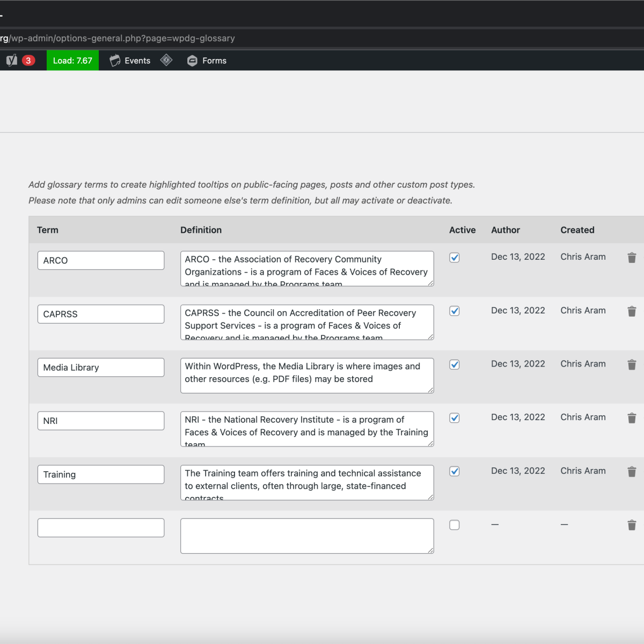Viewport: 644px width, 644px height.
Task: Uncheck the Active checkbox for ARCO
Action: coord(455,258)
